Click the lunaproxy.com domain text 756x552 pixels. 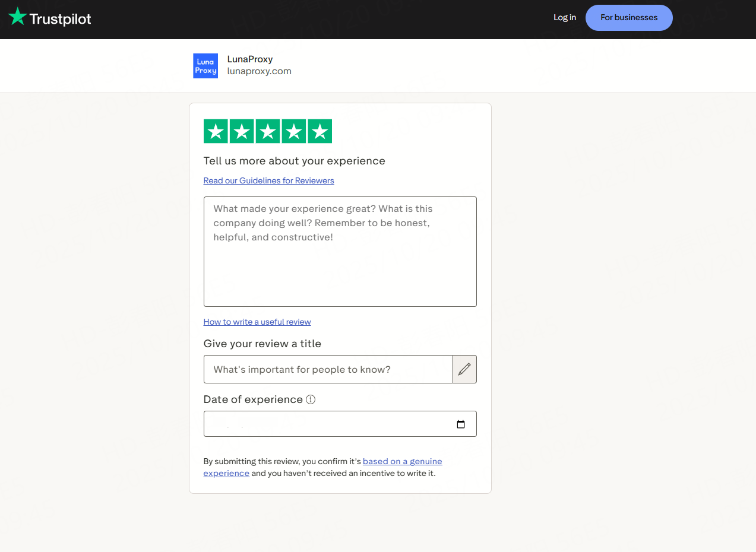[259, 71]
